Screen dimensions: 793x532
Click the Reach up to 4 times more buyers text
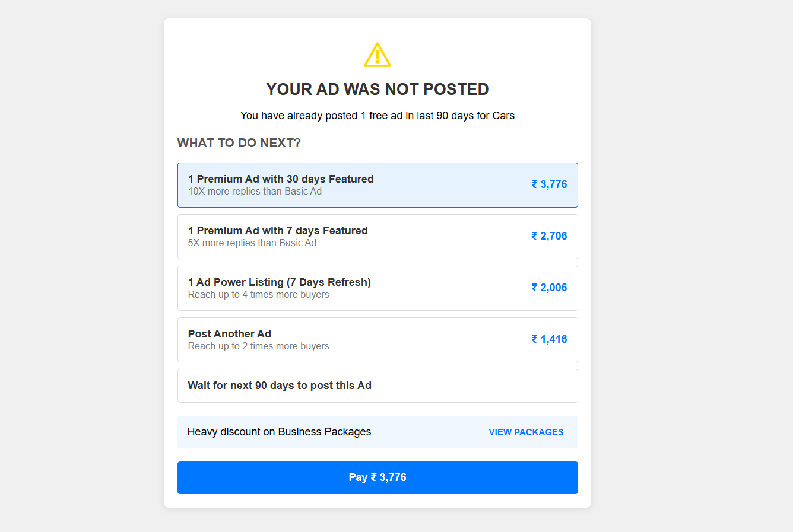(x=258, y=295)
